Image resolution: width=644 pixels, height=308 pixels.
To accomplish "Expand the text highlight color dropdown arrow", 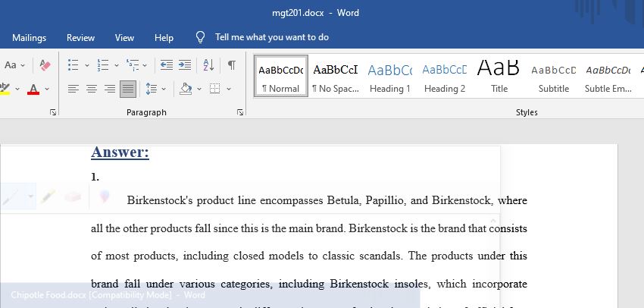I will click(x=17, y=89).
